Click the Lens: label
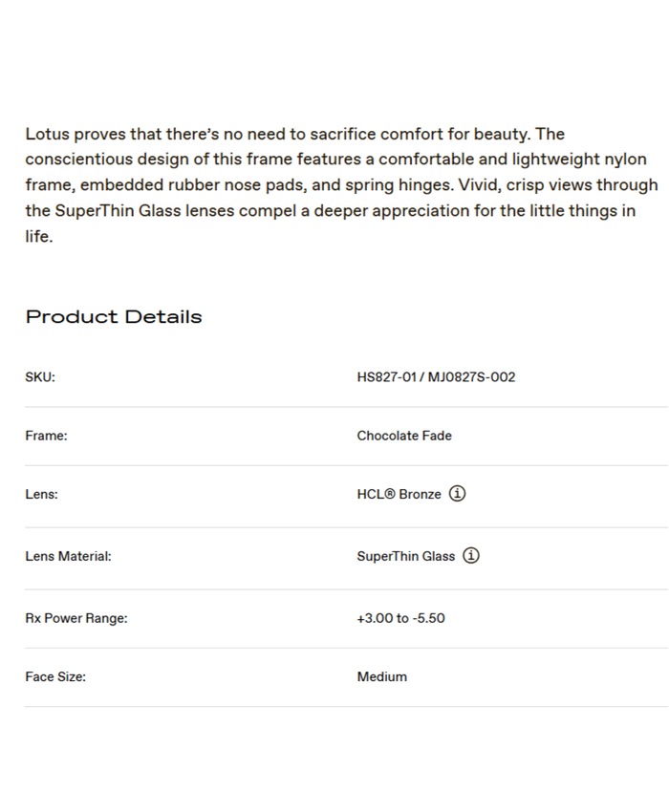The image size is (669, 812). [x=41, y=495]
